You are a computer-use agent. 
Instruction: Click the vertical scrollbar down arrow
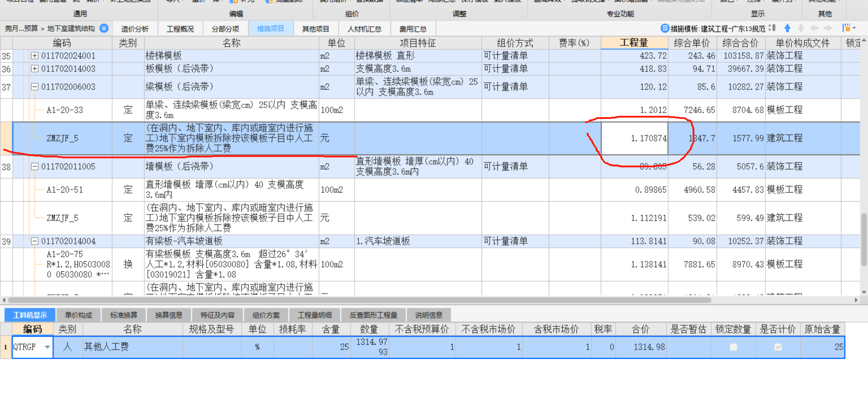(864, 292)
